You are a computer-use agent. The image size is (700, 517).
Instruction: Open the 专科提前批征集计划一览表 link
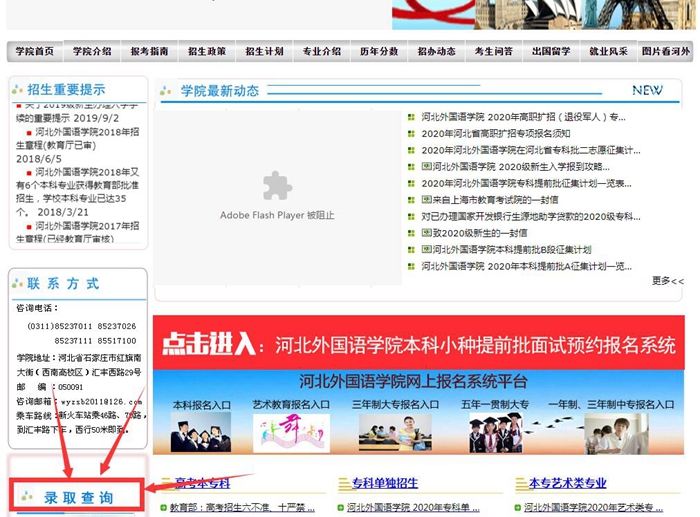point(526,183)
